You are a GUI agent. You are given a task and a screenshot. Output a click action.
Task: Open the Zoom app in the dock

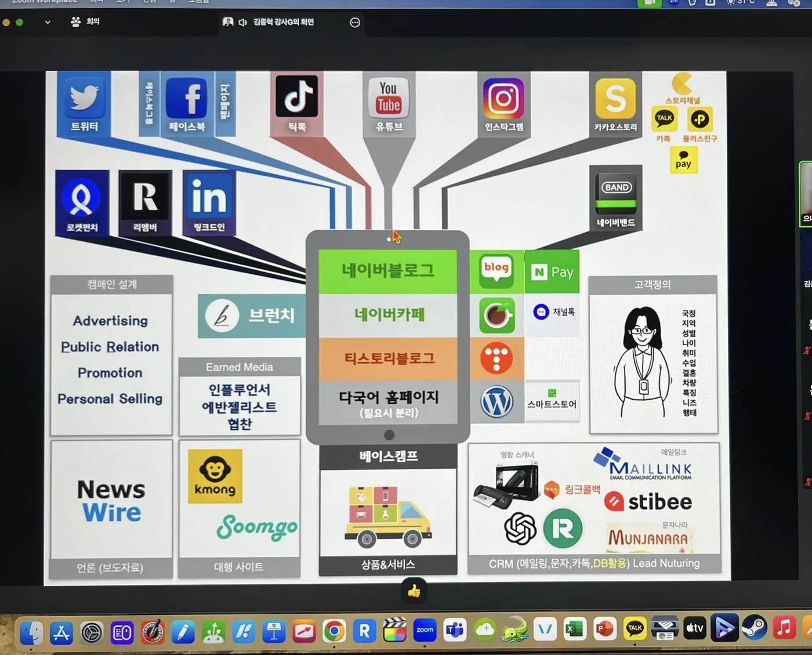click(425, 630)
